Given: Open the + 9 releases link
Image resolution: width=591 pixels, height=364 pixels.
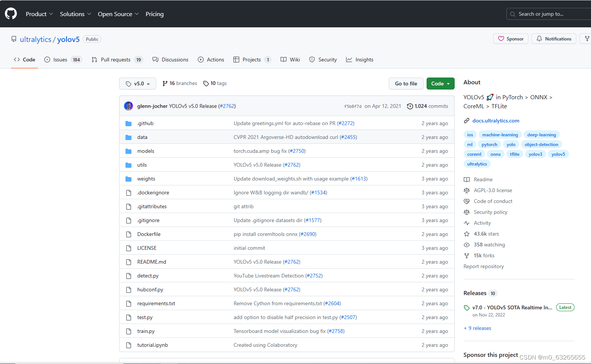Looking at the screenshot, I should pyautogui.click(x=478, y=328).
